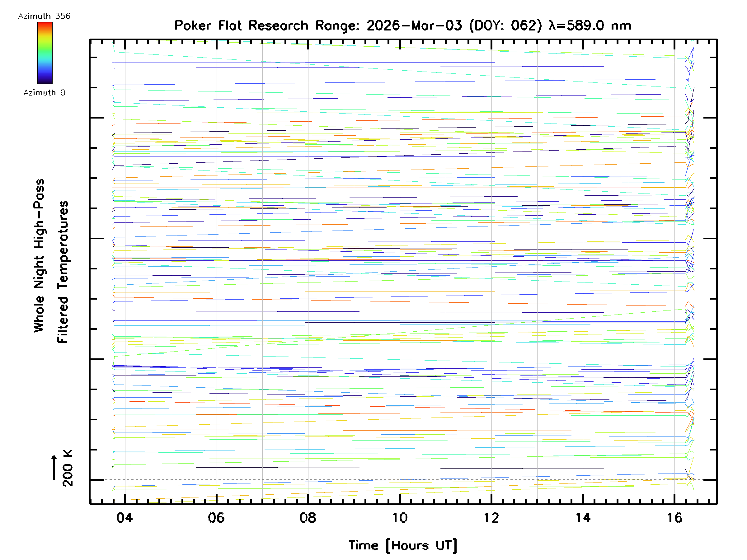Click the '12' hour tick label
Viewport: 747px width, 560px height.
point(491,518)
